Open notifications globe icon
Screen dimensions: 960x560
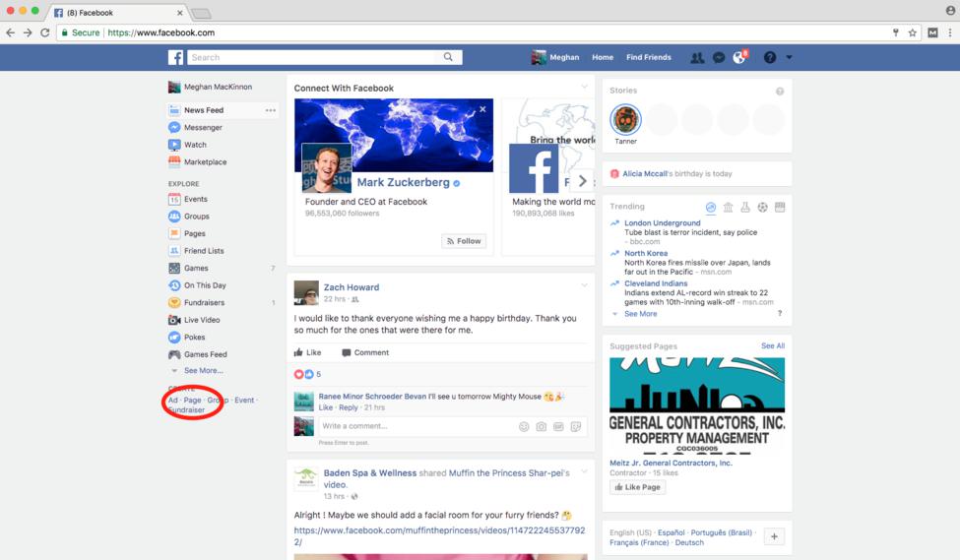[739, 57]
